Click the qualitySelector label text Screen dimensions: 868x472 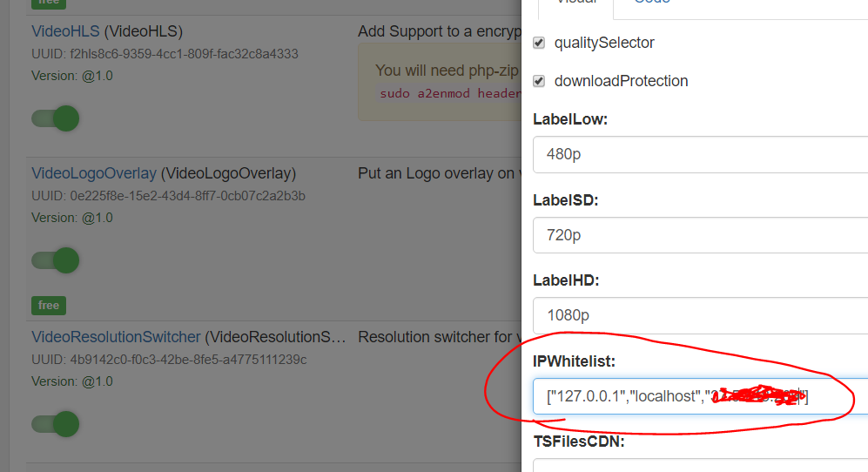click(604, 43)
